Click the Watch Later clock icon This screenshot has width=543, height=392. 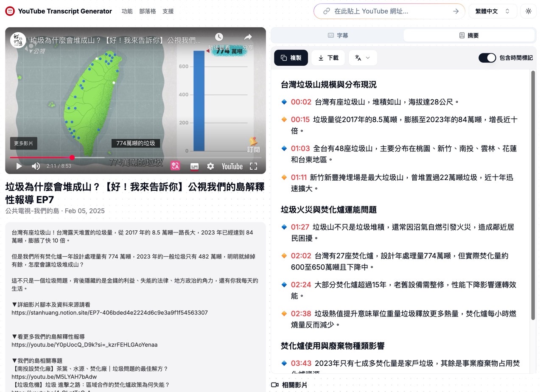(x=219, y=37)
